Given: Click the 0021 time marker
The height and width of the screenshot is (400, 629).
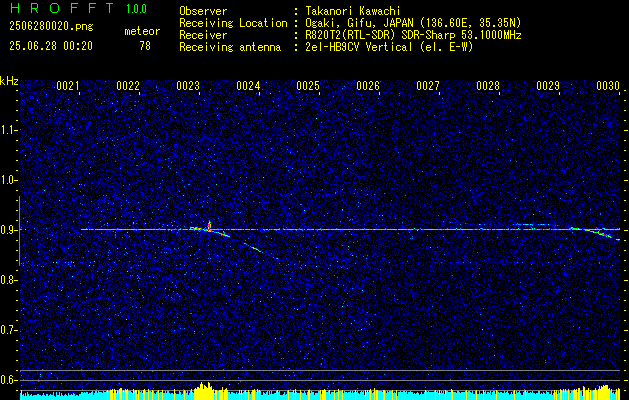Looking at the screenshot, I should coord(67,85).
